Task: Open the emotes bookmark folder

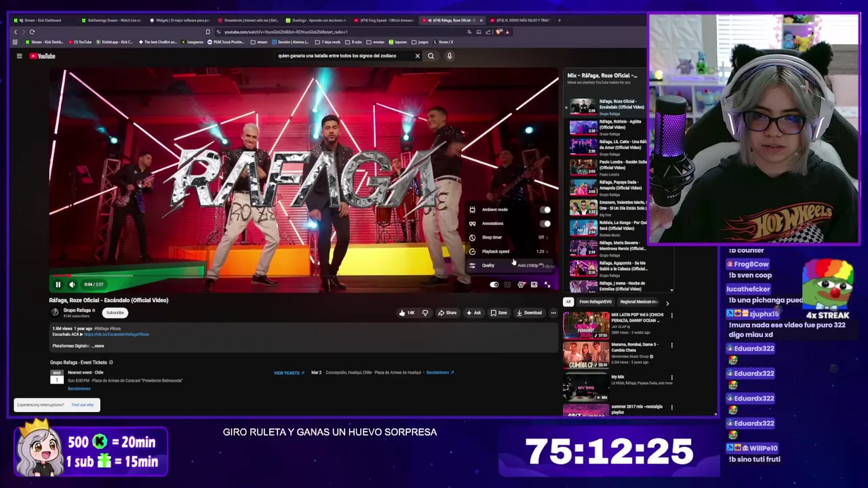Action: click(376, 42)
